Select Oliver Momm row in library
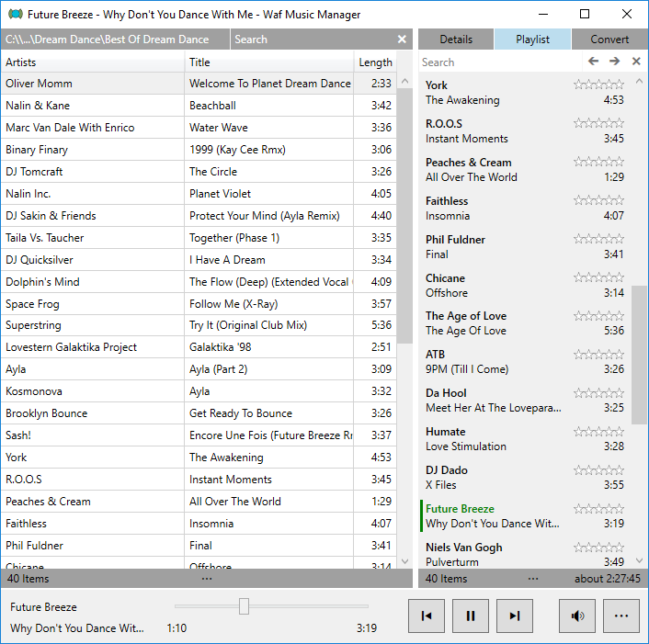This screenshot has width=649, height=644. (x=199, y=84)
